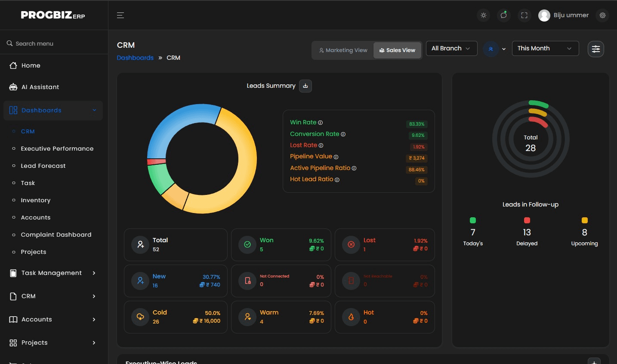Click the Cold leads icon
This screenshot has width=617, height=364.
tap(140, 317)
